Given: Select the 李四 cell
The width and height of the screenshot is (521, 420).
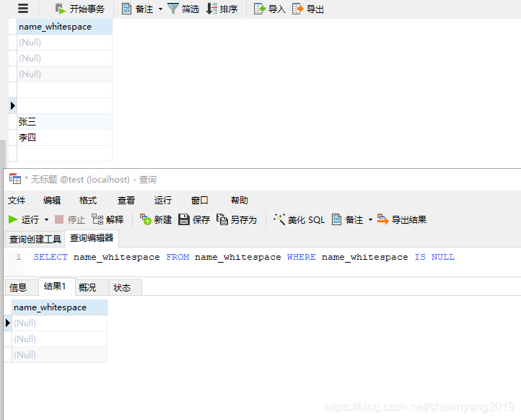Looking at the screenshot, I should [64, 138].
